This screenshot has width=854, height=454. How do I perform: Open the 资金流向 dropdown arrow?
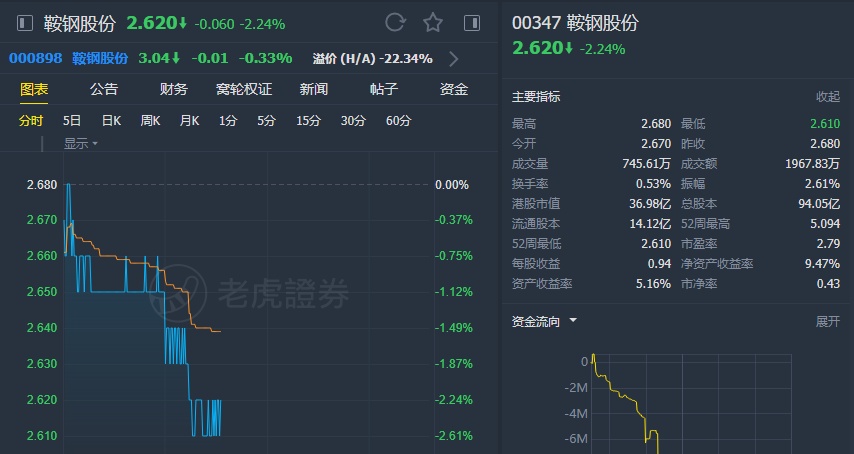pyautogui.click(x=573, y=321)
